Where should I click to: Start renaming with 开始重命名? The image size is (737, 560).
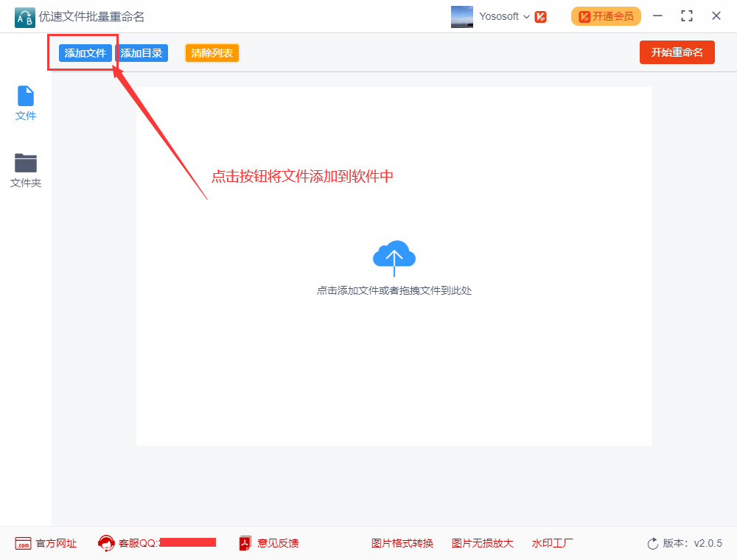677,52
